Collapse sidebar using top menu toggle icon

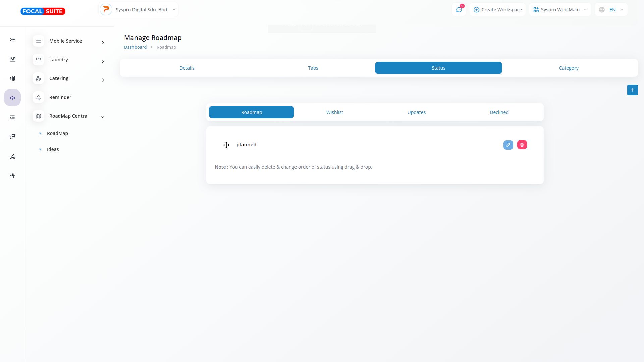(12, 40)
